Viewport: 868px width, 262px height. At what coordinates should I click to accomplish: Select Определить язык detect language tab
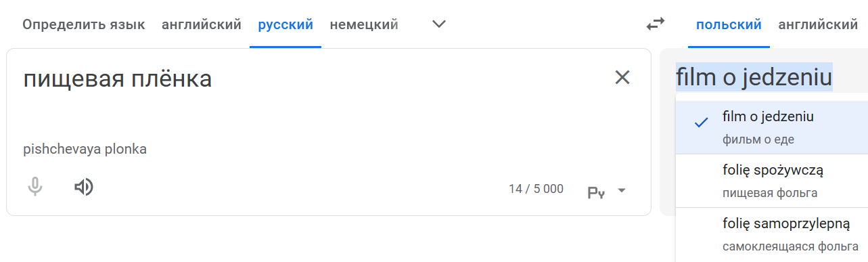pyautogui.click(x=84, y=25)
